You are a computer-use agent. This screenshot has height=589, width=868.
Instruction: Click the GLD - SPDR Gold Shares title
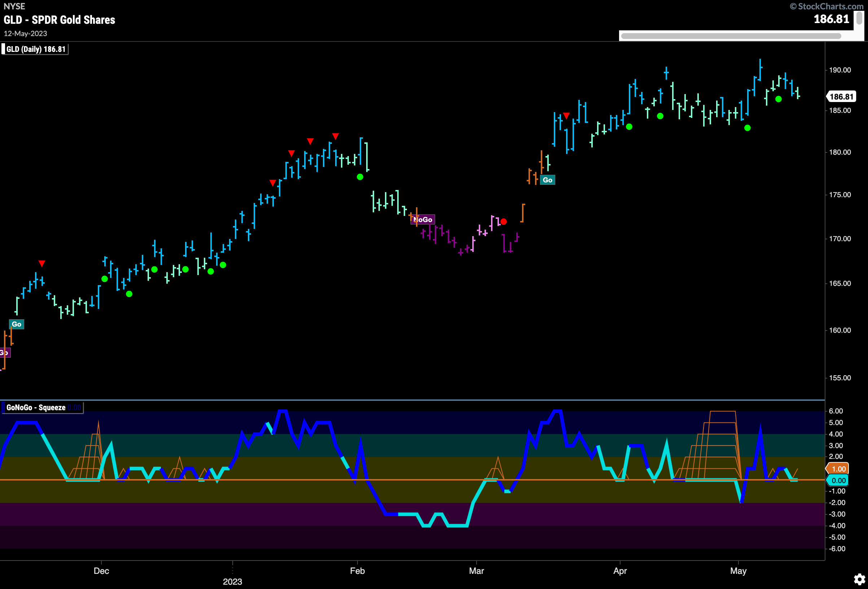click(x=60, y=20)
